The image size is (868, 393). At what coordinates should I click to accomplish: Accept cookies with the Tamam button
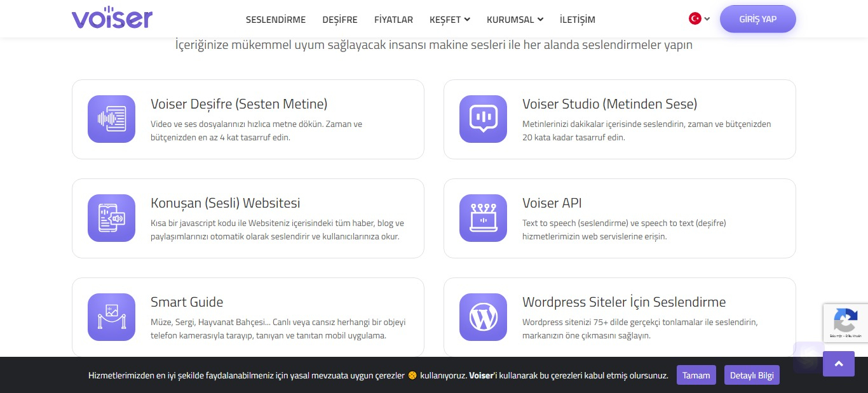[x=696, y=375]
